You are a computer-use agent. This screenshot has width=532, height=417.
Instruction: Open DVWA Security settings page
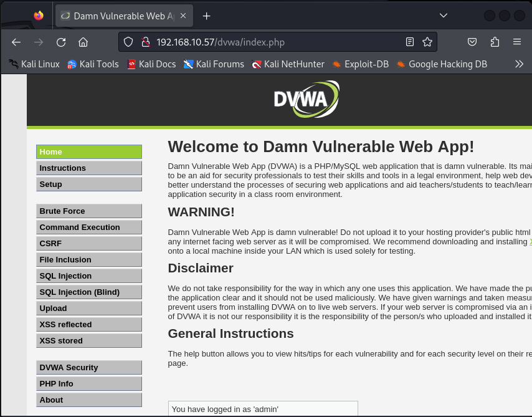tap(89, 368)
